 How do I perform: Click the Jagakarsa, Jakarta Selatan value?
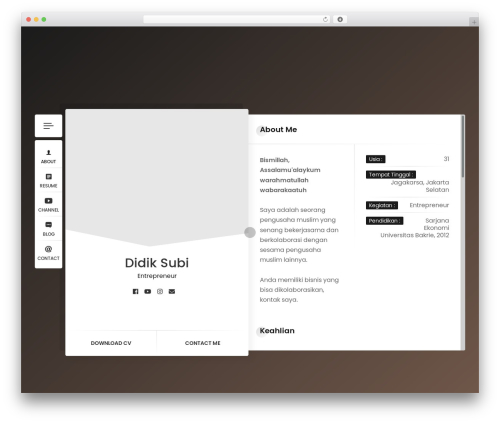(x=420, y=186)
